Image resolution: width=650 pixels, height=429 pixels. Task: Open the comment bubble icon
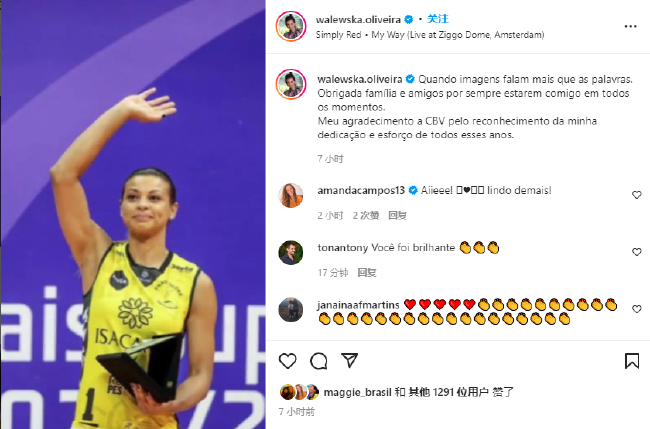318,361
